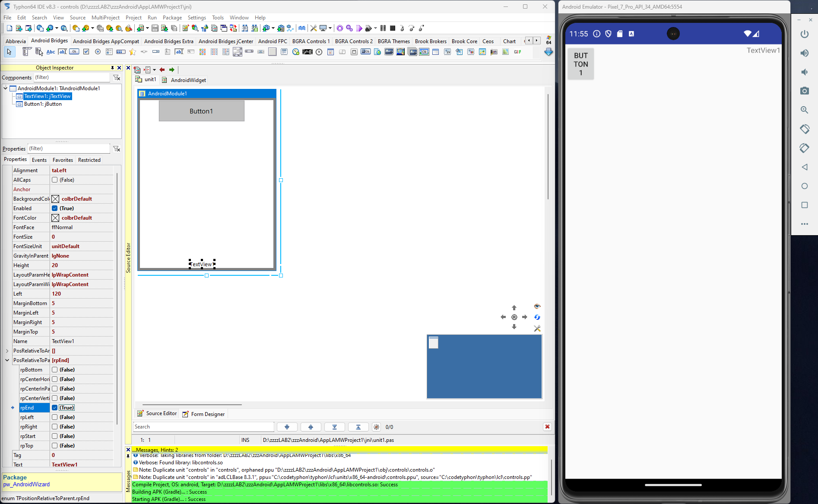Click the blue download arrow at palette end
This screenshot has height=504, width=818.
[x=549, y=52]
